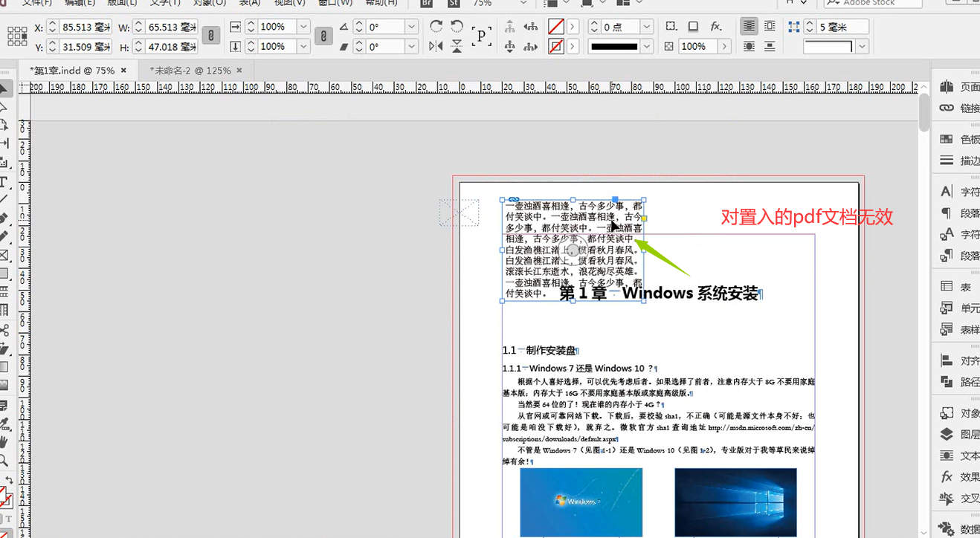980x538 pixels.
Task: Open the 描边 (Stroke) panel
Action: [x=958, y=160]
